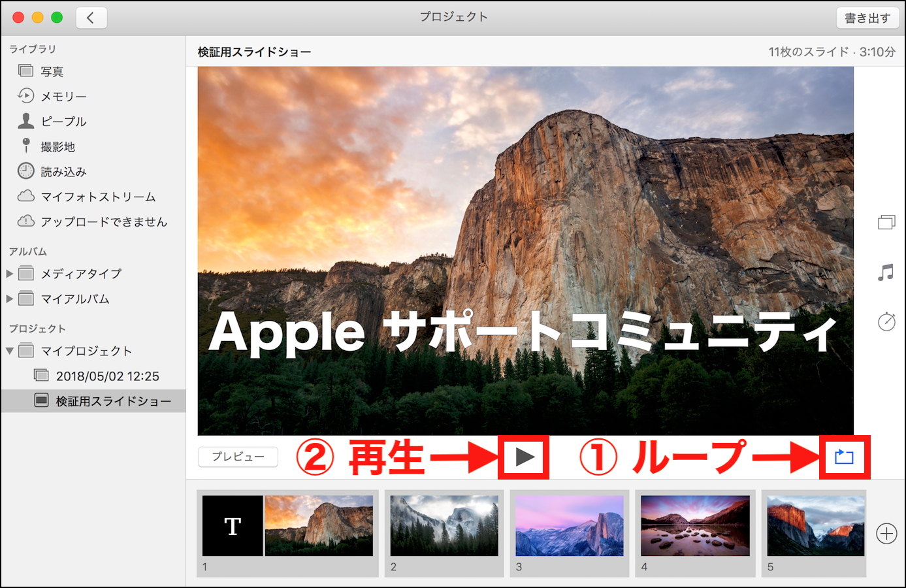This screenshot has height=588, width=906.
Task: Select slide 2 misty mountain thumbnail
Action: point(444,526)
